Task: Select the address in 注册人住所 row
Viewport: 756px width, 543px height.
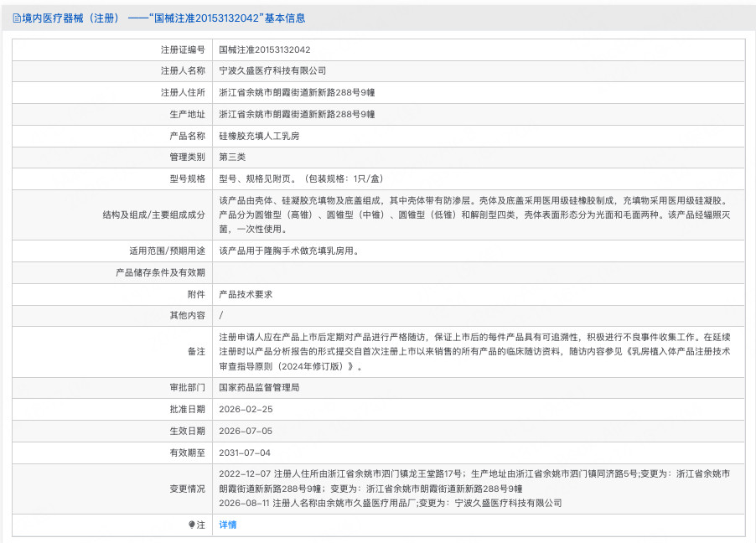Action: [297, 92]
